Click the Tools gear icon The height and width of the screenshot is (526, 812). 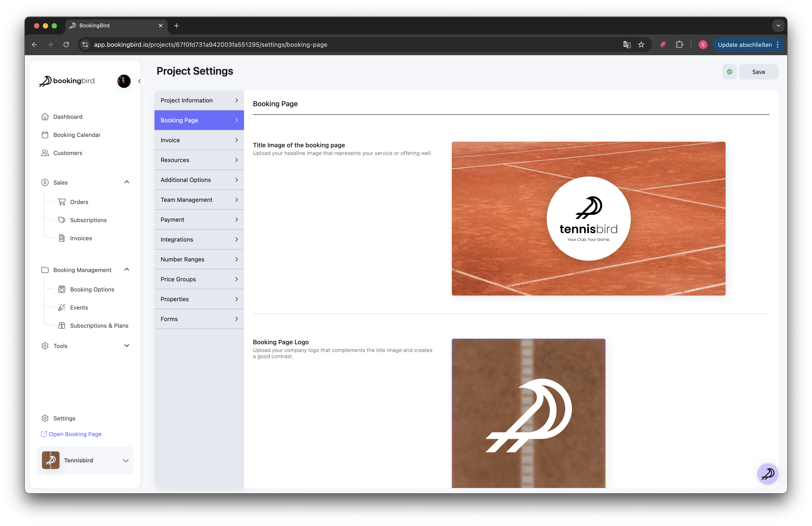click(45, 346)
